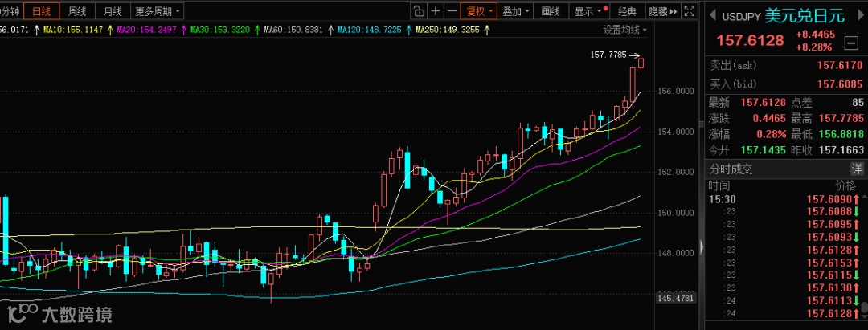This screenshot has width=868, height=330.
Task: Click tick price 157.6115
Action: pyautogui.click(x=829, y=275)
